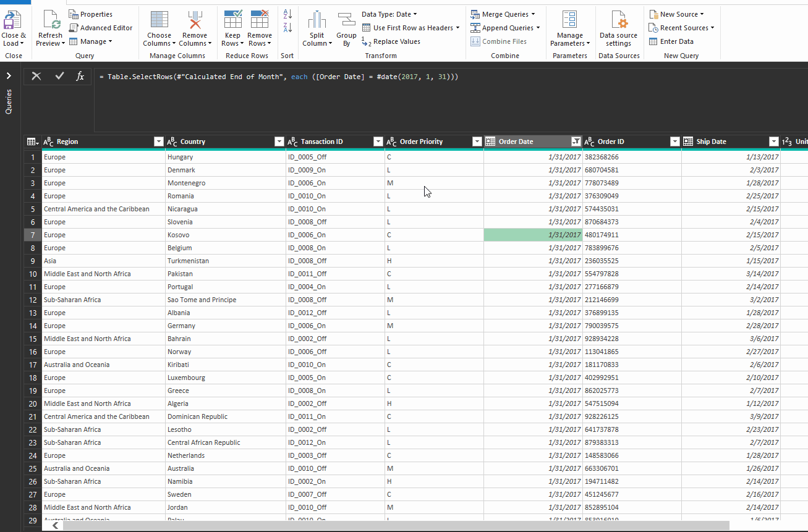Image resolution: width=808 pixels, height=532 pixels.
Task: Open the Order Priority filter dropdown
Action: click(x=477, y=141)
